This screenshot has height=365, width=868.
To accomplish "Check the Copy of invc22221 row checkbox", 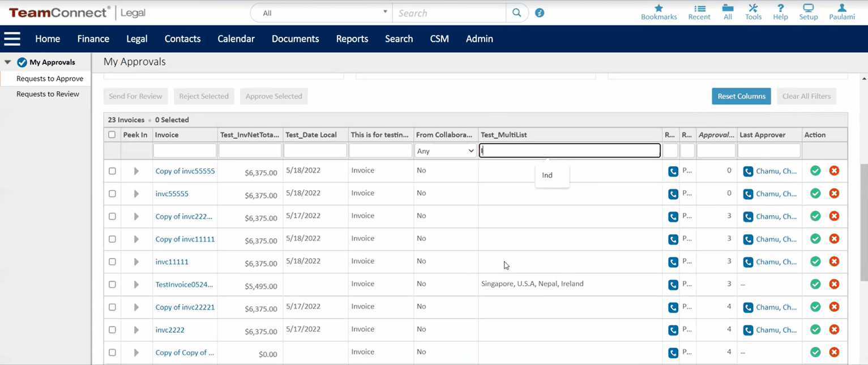I will (112, 307).
